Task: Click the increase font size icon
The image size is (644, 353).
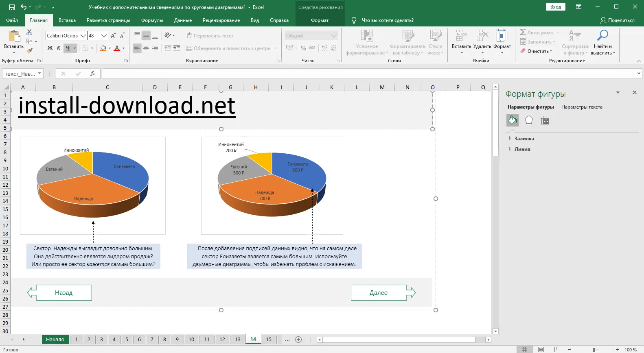Action: [x=113, y=36]
